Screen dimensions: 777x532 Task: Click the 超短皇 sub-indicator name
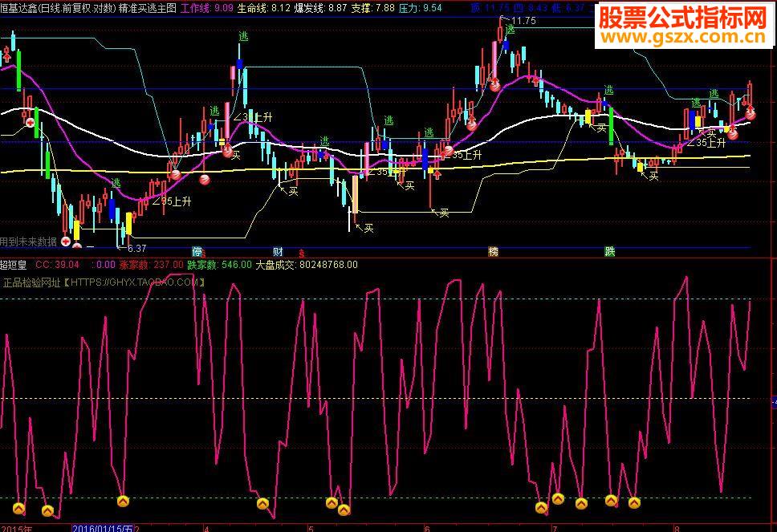tap(14, 265)
